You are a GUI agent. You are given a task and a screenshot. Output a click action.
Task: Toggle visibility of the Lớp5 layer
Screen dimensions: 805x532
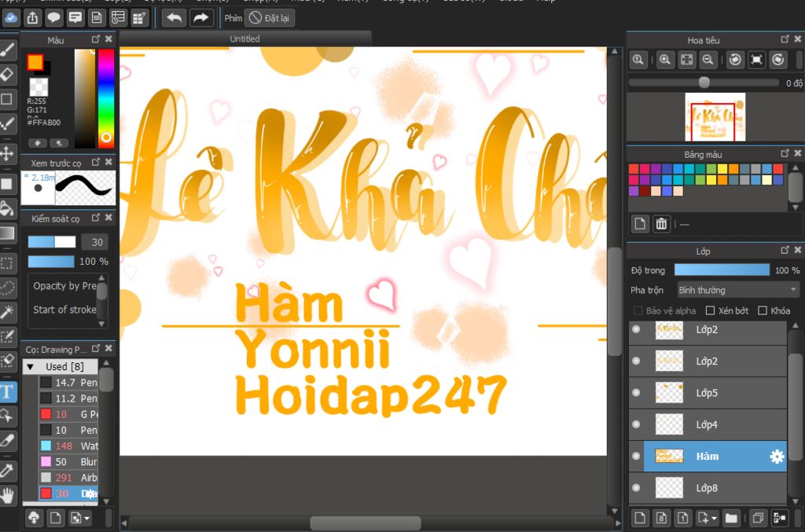point(637,393)
